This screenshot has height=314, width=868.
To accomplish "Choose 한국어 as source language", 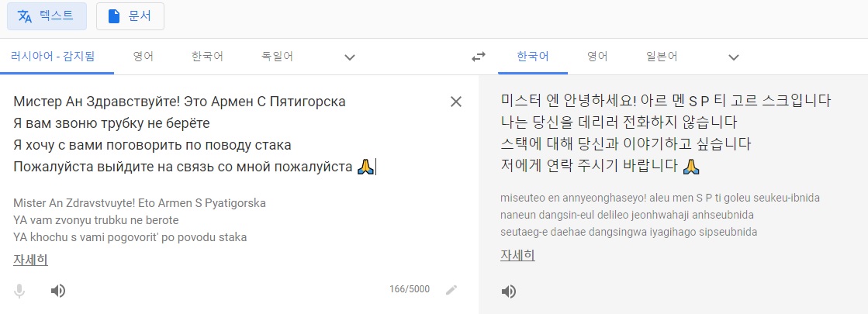I will 207,57.
